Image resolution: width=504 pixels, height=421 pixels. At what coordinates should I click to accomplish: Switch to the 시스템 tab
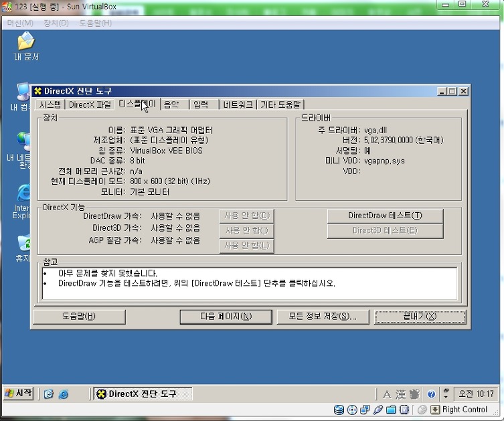50,105
